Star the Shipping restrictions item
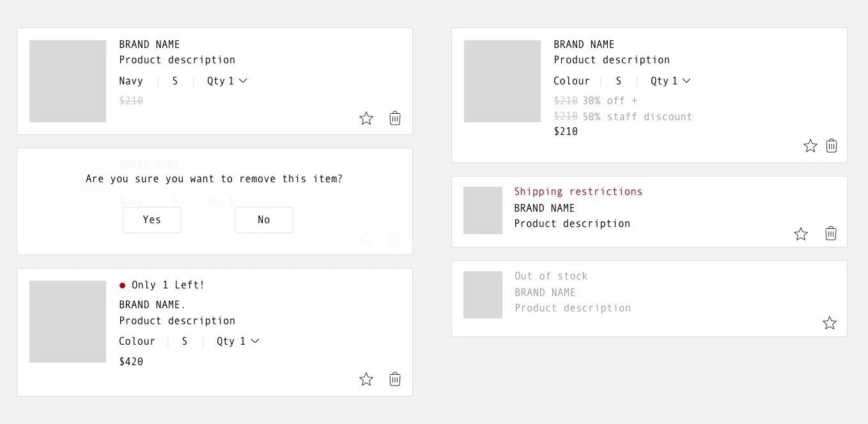 (801, 234)
